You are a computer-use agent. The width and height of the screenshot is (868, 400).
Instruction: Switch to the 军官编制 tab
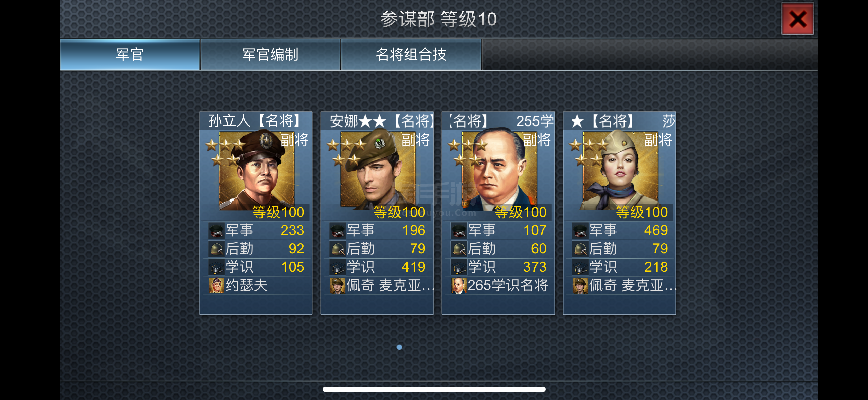(270, 55)
